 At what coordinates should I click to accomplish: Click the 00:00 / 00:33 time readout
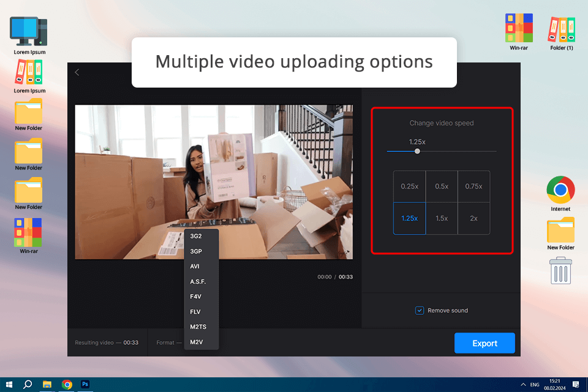click(x=335, y=277)
